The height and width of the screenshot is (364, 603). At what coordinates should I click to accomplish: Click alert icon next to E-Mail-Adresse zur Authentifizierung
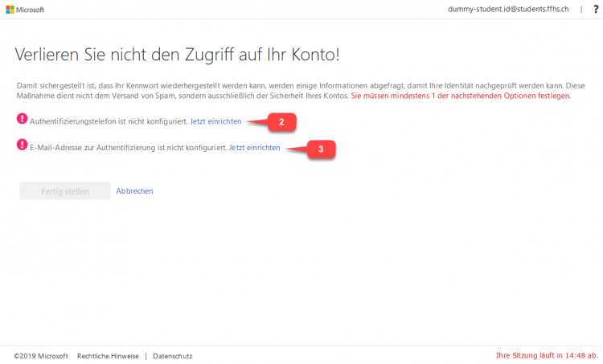pyautogui.click(x=22, y=145)
